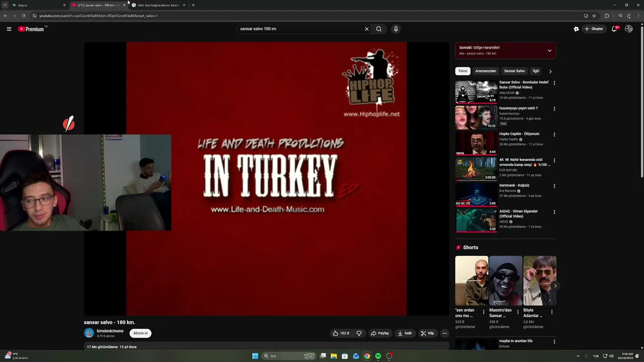Open the YouTube hamburger guide menu
The height and width of the screenshot is (362, 644).
tap(9, 29)
